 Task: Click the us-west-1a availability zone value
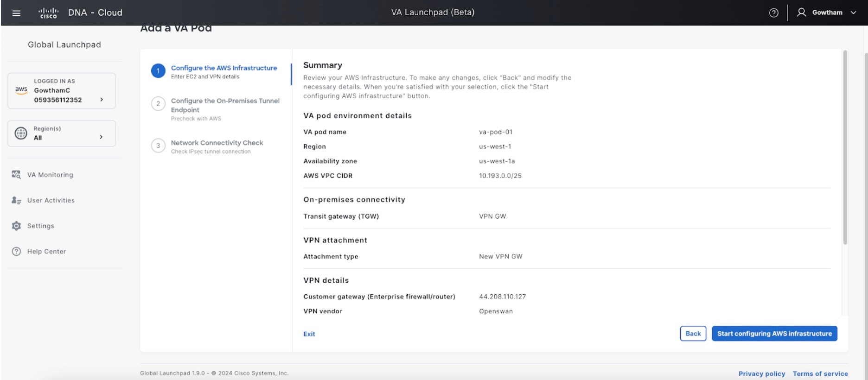(497, 161)
